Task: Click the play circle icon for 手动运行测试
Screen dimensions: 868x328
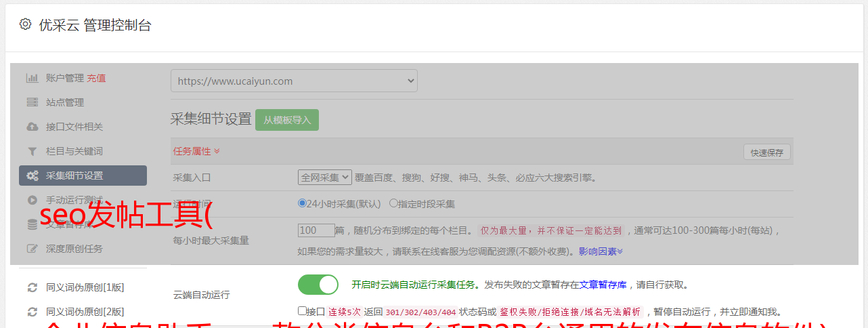Action: (x=32, y=200)
